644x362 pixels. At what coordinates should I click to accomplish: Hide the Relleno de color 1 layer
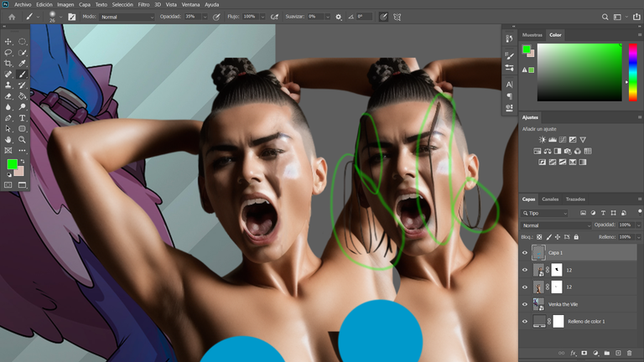pyautogui.click(x=525, y=322)
